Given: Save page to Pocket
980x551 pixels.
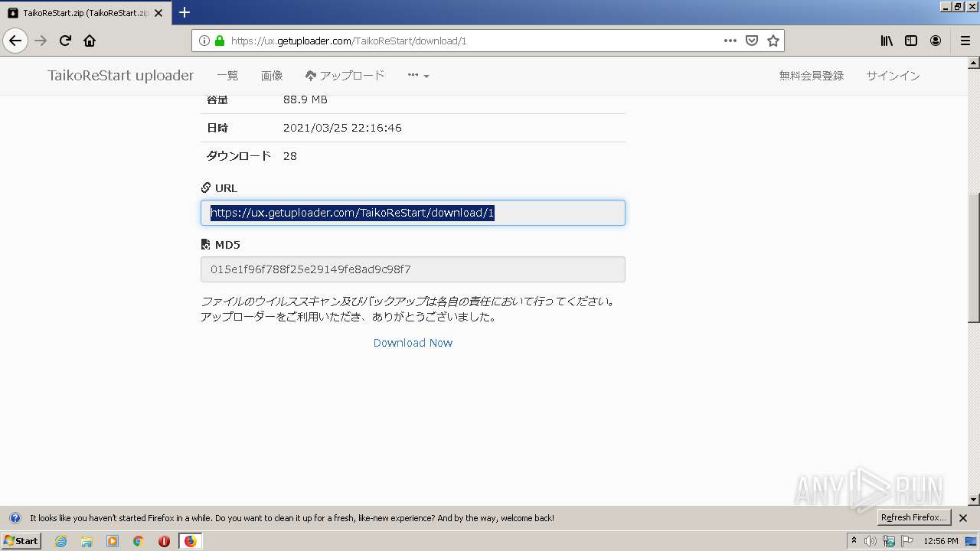Looking at the screenshot, I should coord(752,41).
